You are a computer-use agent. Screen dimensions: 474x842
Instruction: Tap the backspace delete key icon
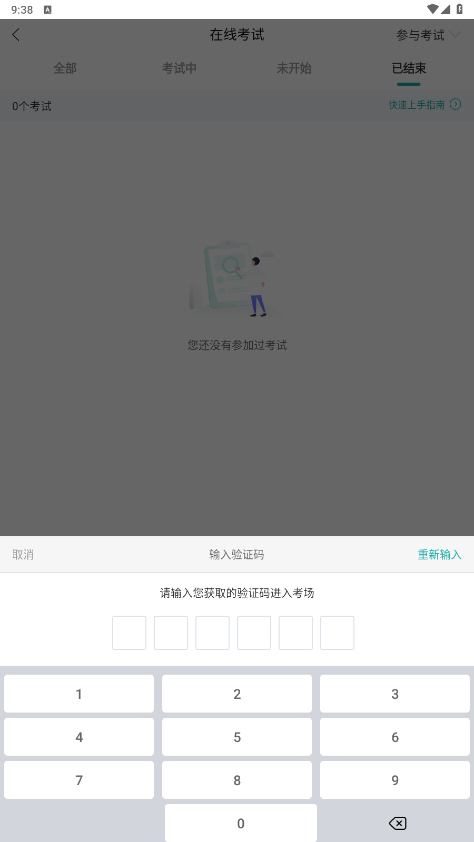[397, 823]
